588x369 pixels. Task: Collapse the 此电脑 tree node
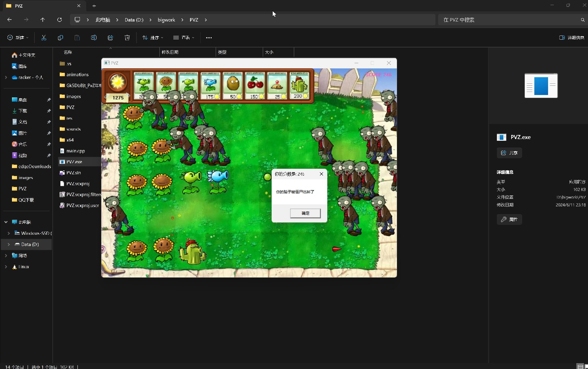coord(6,222)
